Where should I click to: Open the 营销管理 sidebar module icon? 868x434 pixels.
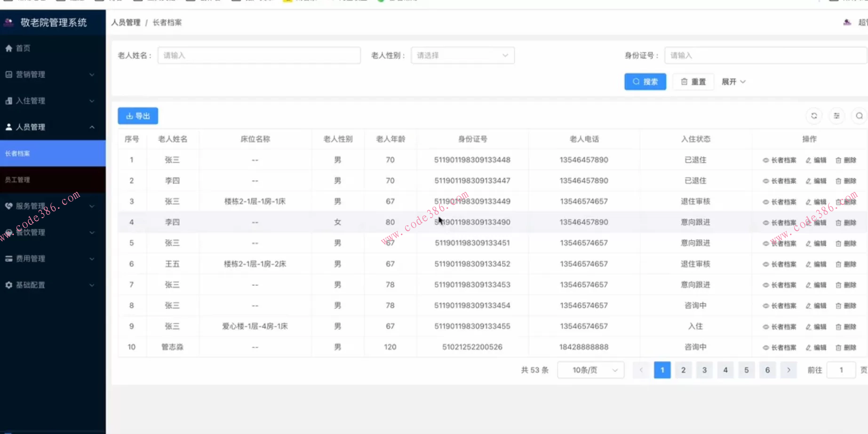(x=8, y=74)
